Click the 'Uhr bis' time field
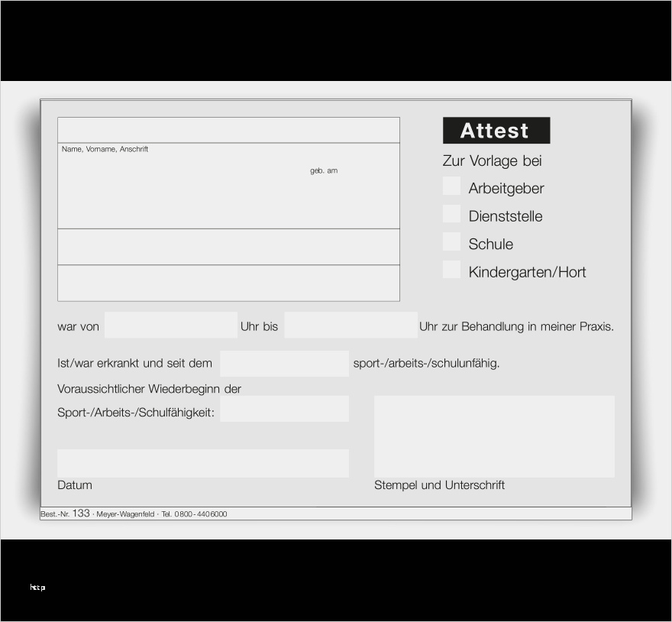The image size is (672, 622). coord(351,326)
